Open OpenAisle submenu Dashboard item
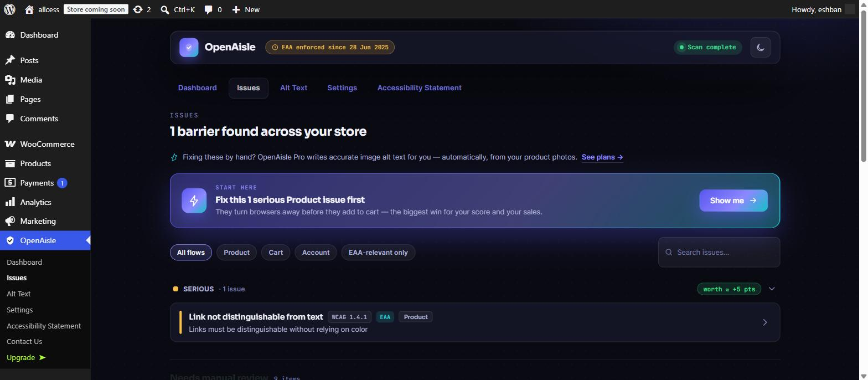The height and width of the screenshot is (380, 868). [24, 263]
